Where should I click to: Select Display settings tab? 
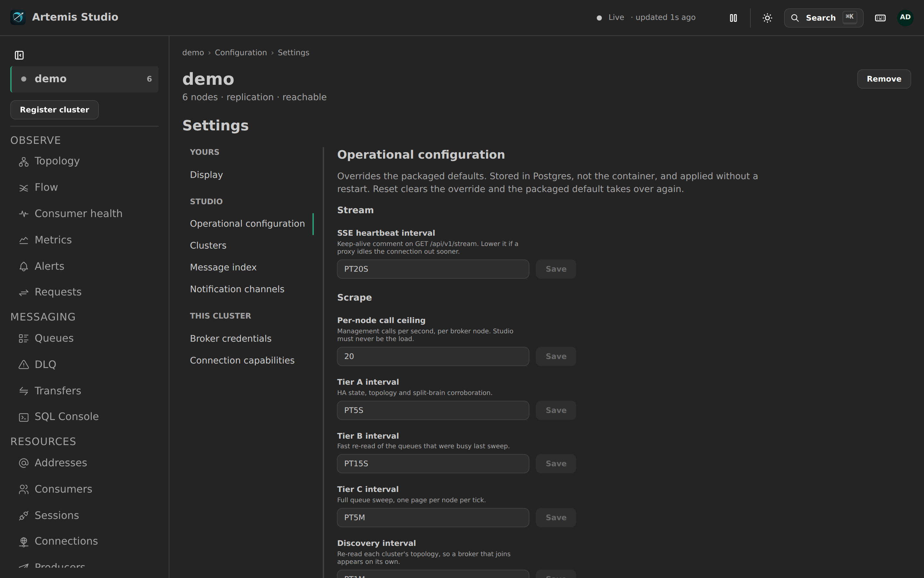(248, 175)
